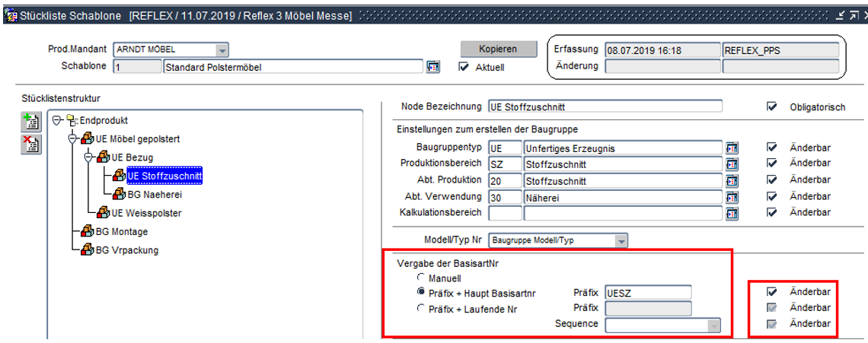Open the lookup icon for Abt. Produktion
The image size is (868, 343).
pos(732,180)
